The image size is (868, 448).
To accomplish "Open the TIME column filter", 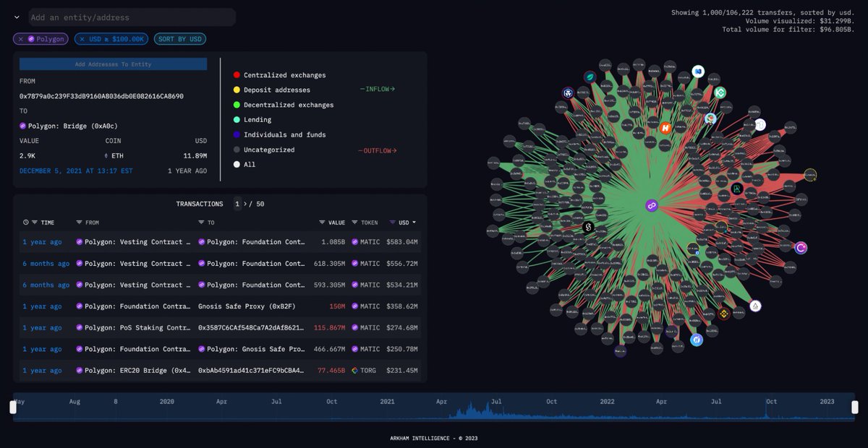I will (x=35, y=223).
